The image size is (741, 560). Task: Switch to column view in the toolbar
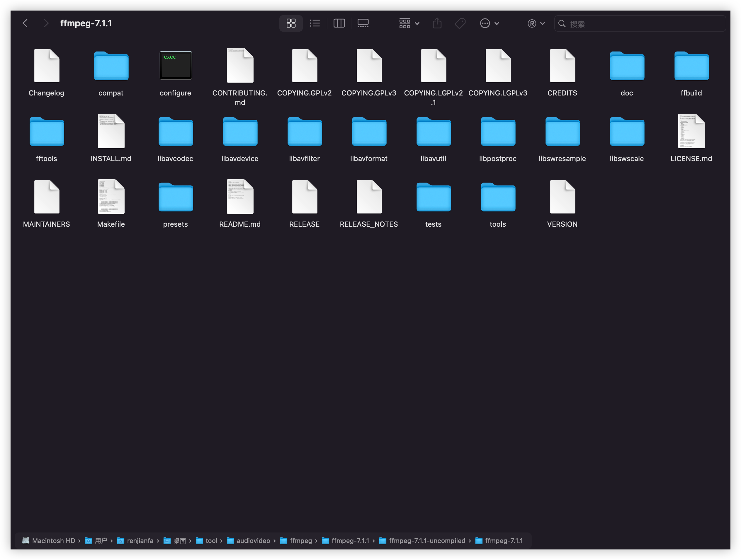(x=339, y=23)
